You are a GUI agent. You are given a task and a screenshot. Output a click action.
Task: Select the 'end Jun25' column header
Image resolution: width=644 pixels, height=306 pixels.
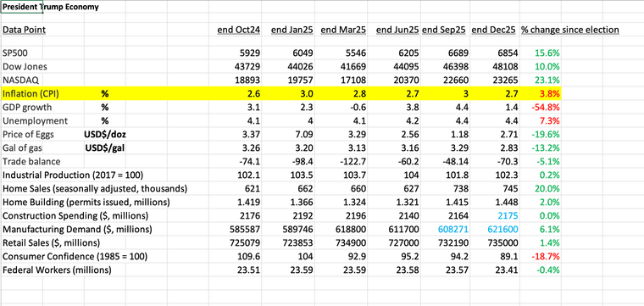click(x=397, y=30)
